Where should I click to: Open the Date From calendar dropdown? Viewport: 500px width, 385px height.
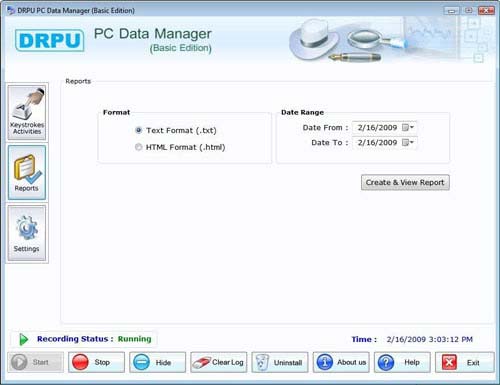coord(408,127)
